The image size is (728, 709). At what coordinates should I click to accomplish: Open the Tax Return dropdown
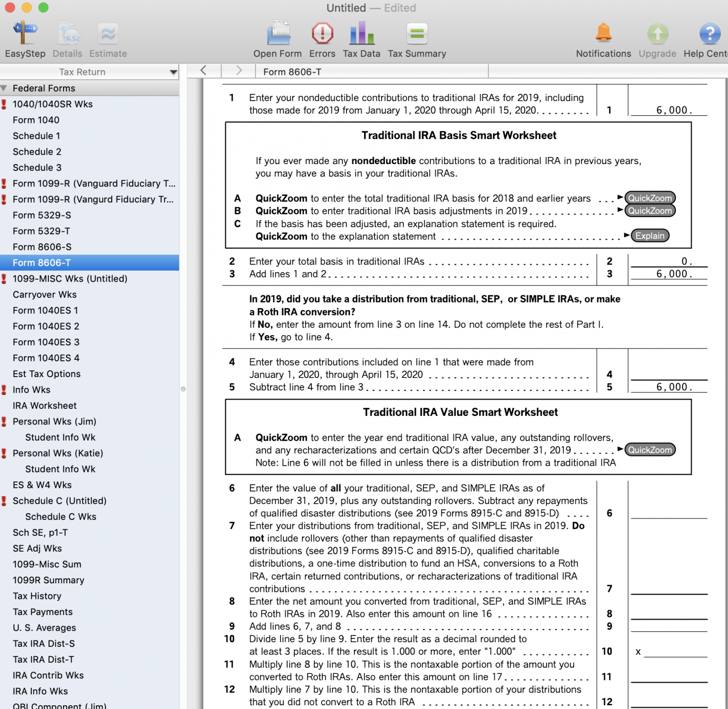click(173, 72)
